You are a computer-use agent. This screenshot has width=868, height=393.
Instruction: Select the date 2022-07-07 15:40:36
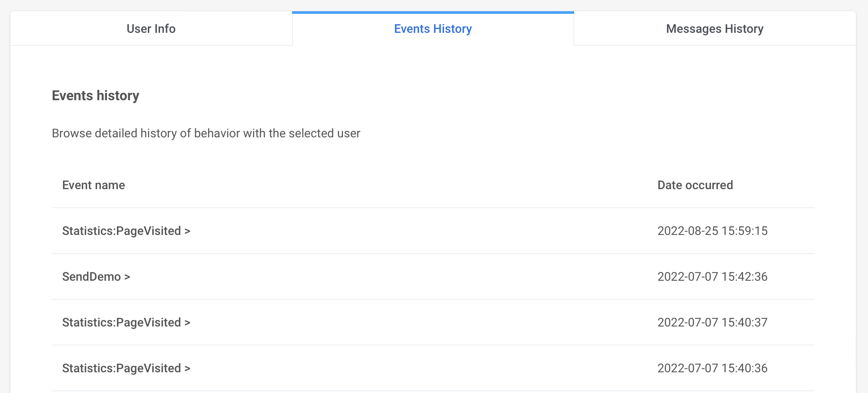(712, 368)
